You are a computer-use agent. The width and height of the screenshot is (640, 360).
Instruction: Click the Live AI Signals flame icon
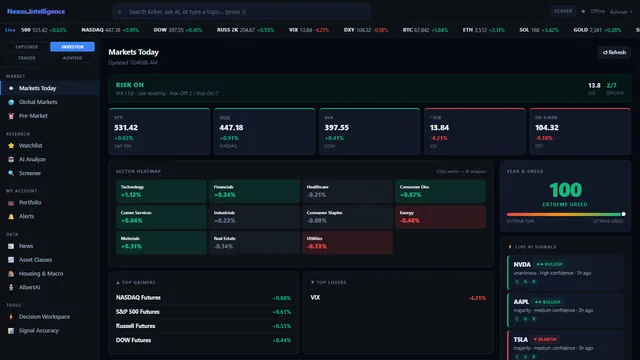pos(510,247)
